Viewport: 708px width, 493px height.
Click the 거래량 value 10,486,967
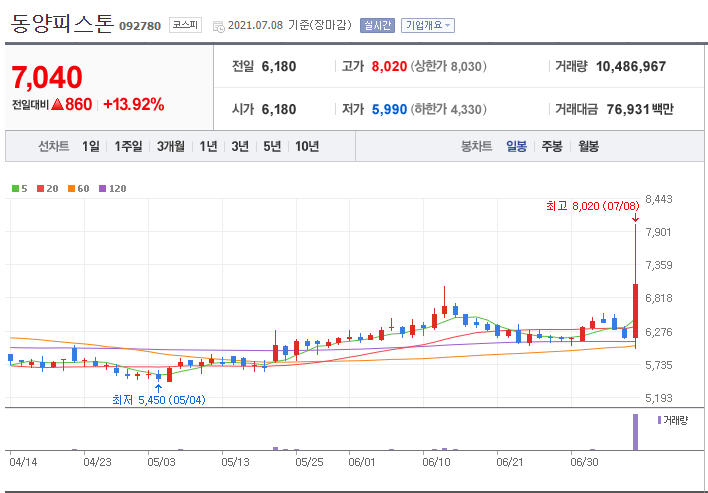[631, 66]
